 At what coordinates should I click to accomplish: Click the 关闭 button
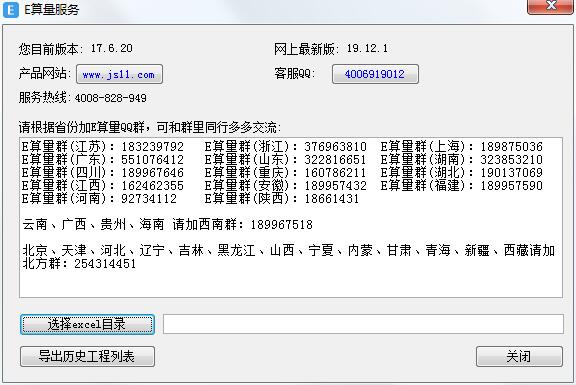(x=519, y=356)
